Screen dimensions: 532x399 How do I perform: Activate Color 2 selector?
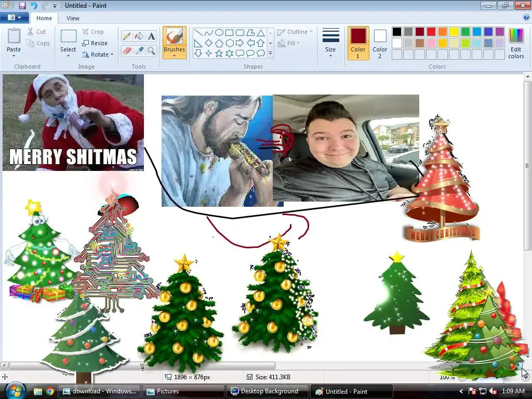tap(380, 43)
